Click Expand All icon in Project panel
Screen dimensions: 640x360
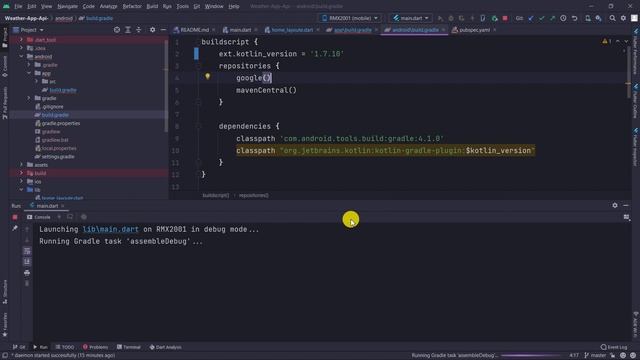[x=128, y=30]
